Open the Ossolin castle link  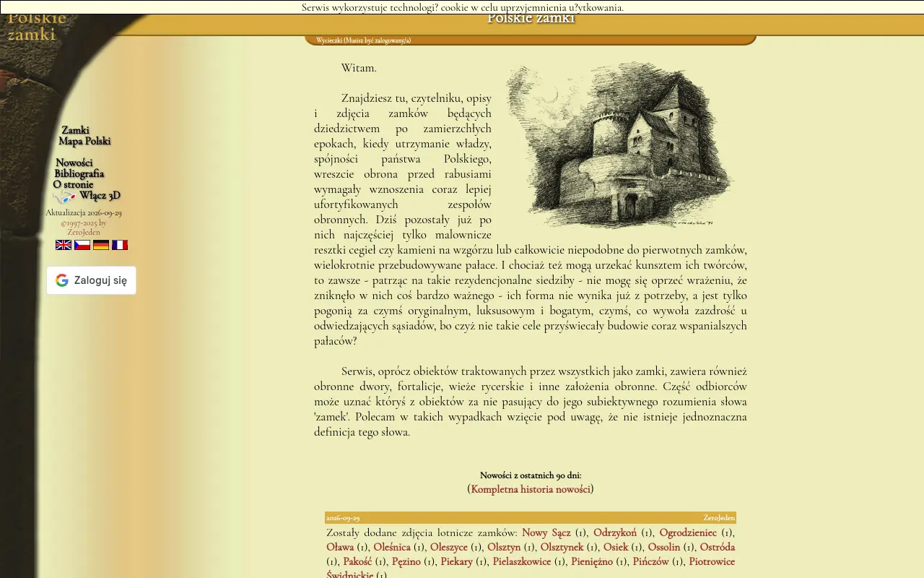[x=664, y=547]
